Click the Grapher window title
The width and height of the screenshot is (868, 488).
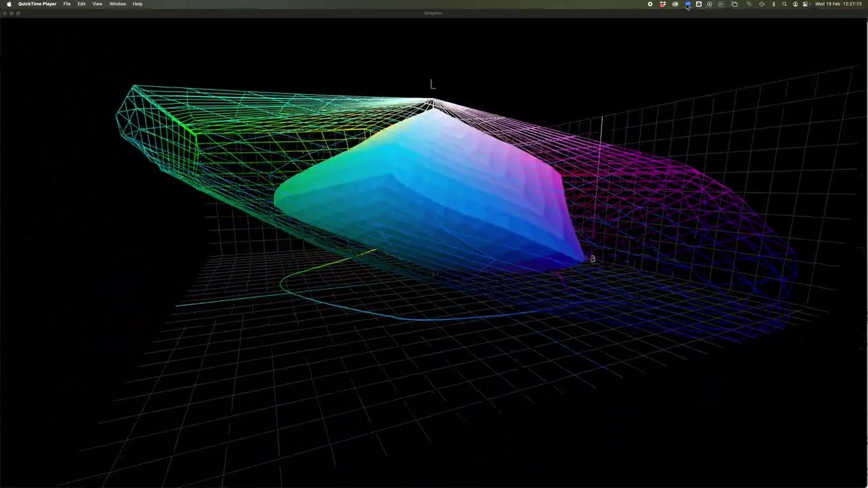pos(433,13)
